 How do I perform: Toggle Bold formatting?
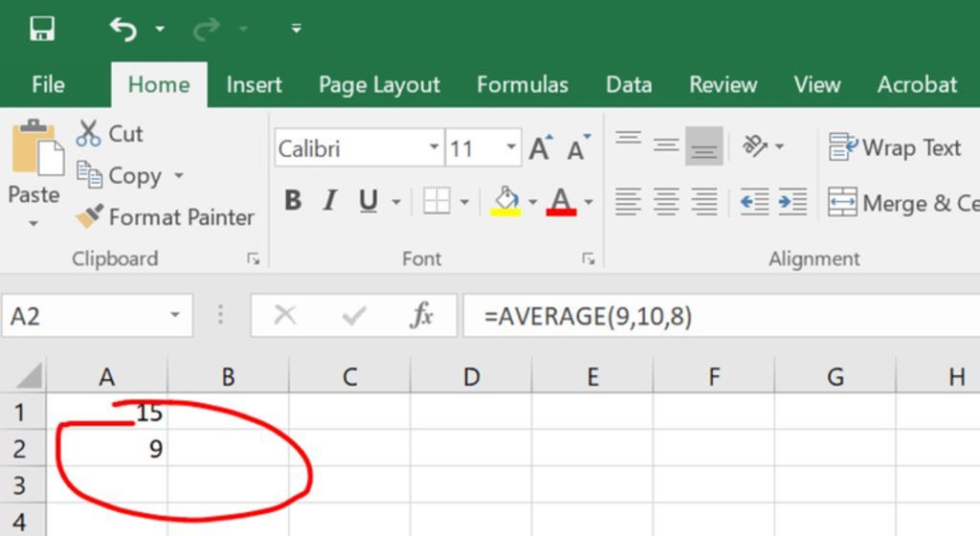click(x=293, y=201)
